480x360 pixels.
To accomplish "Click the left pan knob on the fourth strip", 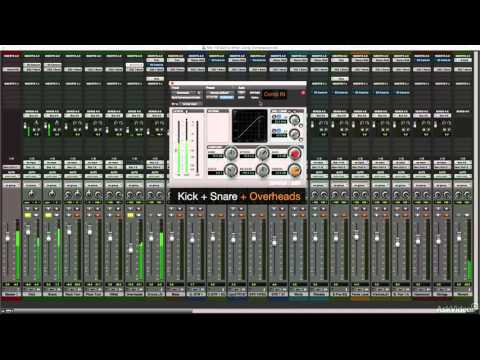I will click(x=68, y=194).
